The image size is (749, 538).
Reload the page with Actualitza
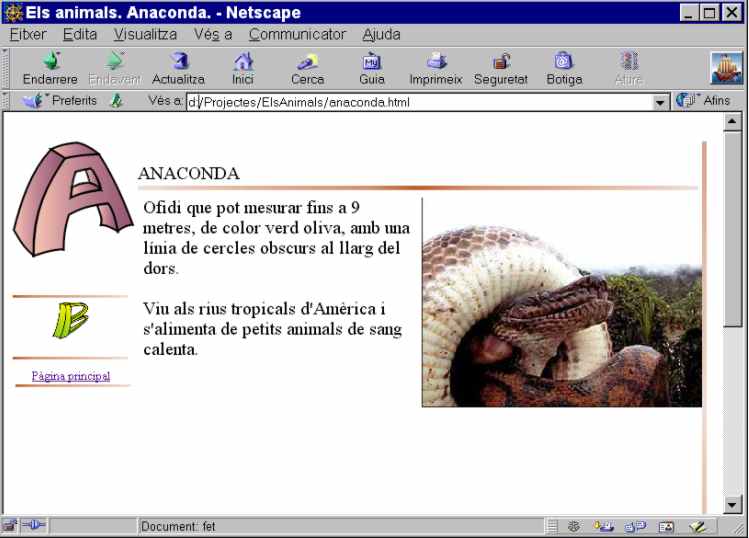178,68
